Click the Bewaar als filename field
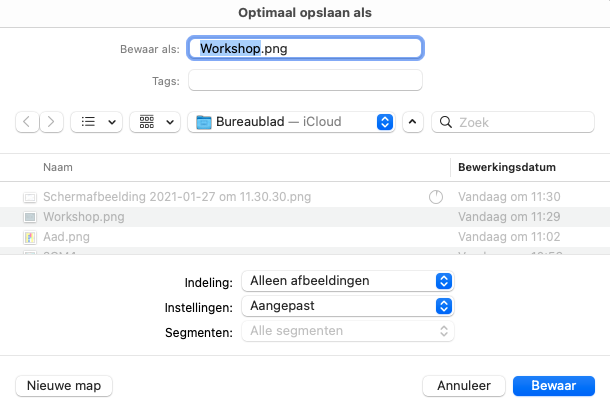This screenshot has width=610, height=406. [306, 47]
